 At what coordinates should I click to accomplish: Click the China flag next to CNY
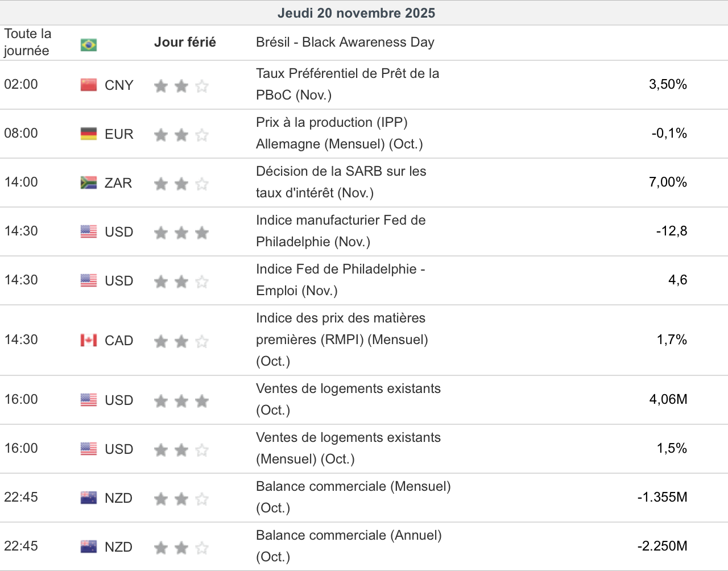click(89, 85)
